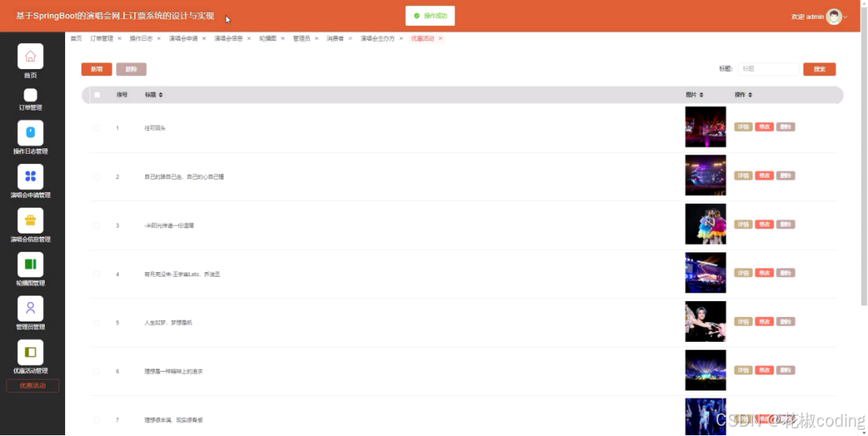Click the 删除 batch delete button above table
The width and height of the screenshot is (868, 436).
(131, 69)
